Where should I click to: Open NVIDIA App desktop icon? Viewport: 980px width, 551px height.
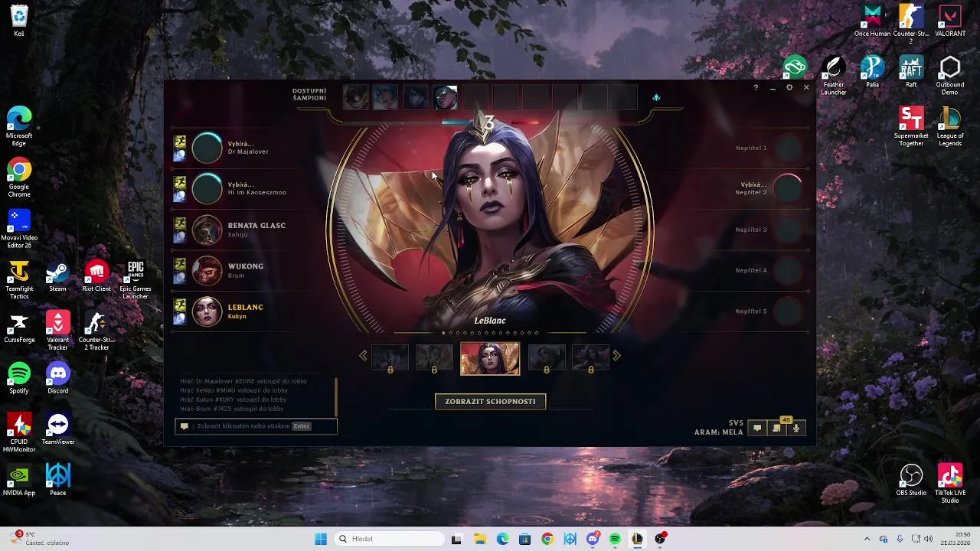click(19, 481)
